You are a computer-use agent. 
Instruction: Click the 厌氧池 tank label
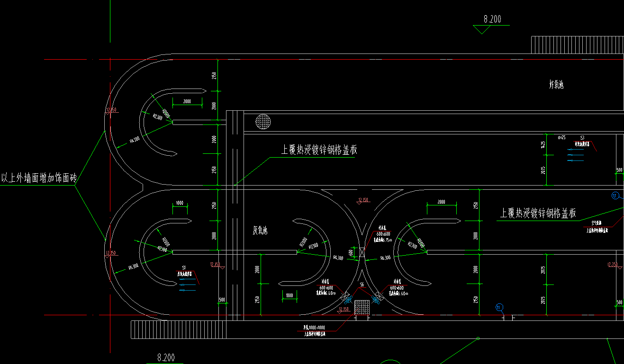click(260, 231)
